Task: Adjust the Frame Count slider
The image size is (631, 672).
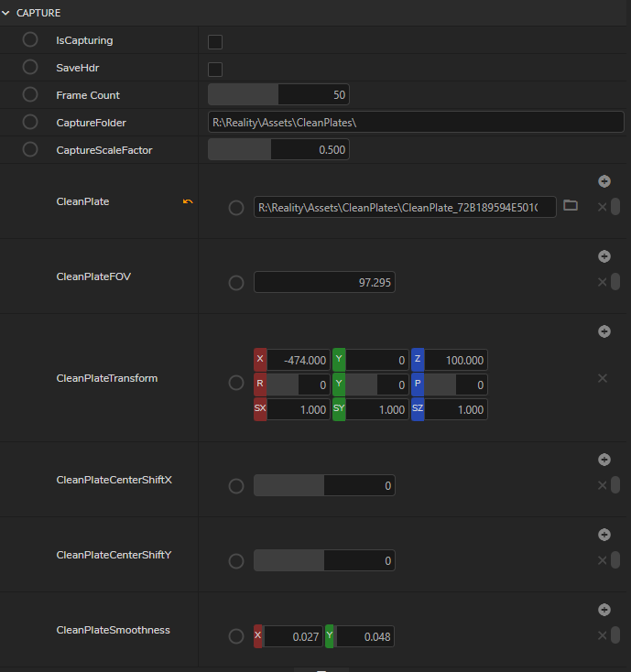Action: point(278,95)
